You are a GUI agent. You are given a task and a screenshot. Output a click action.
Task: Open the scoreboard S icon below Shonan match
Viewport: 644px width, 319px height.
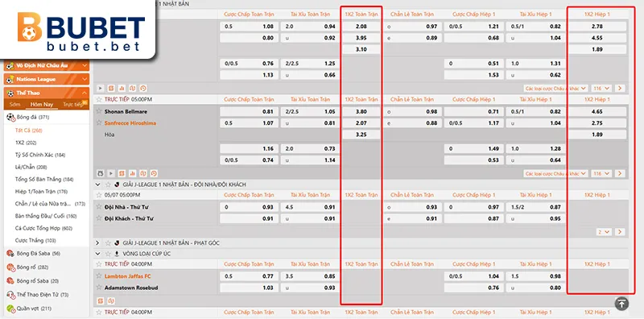point(122,173)
